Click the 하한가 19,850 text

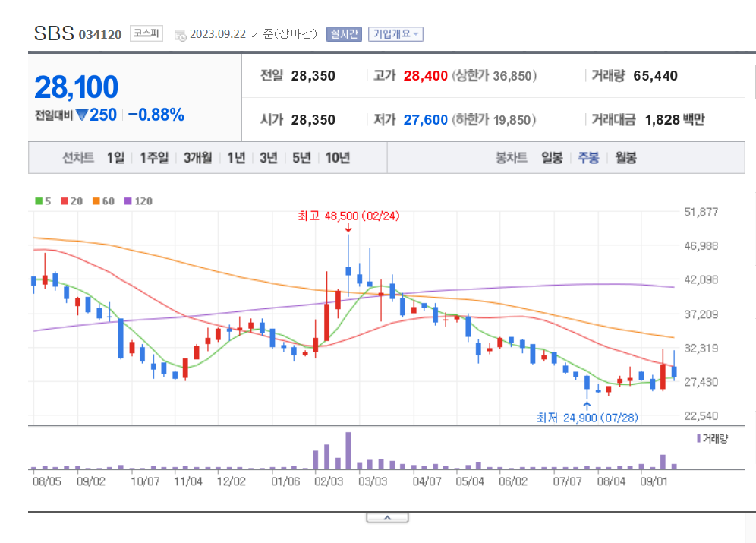click(494, 119)
